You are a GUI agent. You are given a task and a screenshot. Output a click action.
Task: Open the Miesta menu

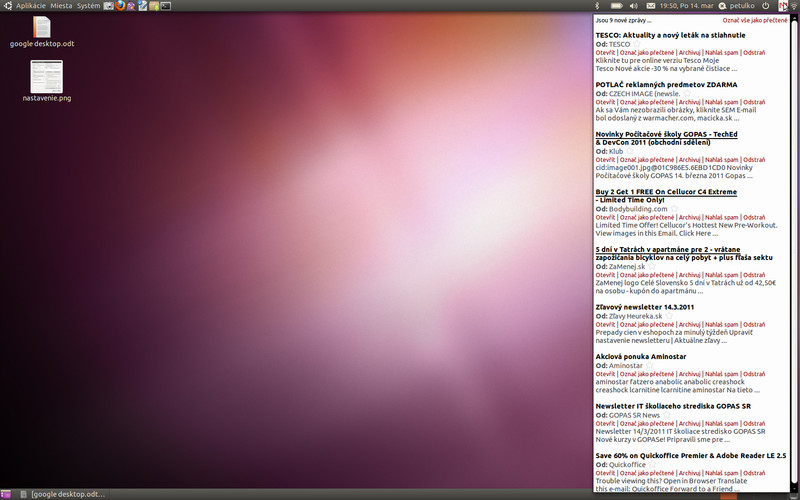pyautogui.click(x=61, y=6)
